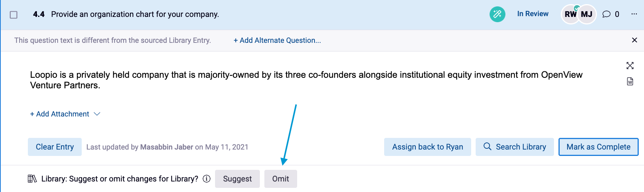
Task: Open Search Library
Action: click(x=514, y=147)
